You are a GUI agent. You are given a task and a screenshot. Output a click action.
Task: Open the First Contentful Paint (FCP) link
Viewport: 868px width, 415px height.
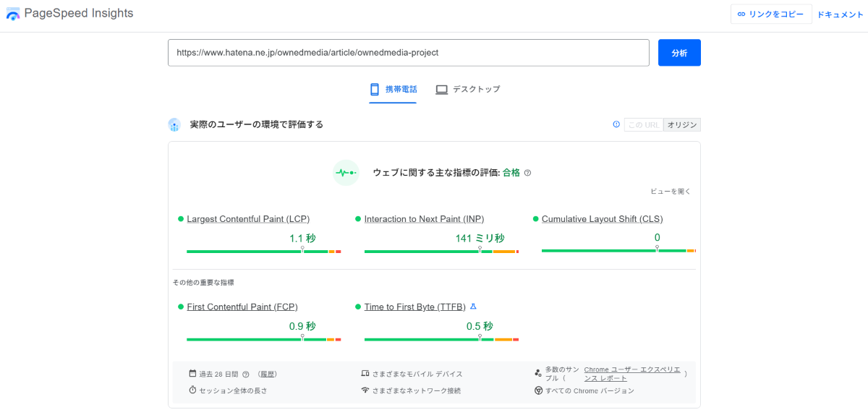(x=242, y=307)
